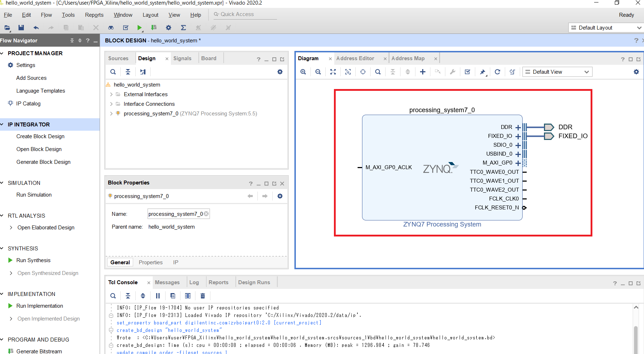Viewport: 644px width, 354px height.
Task: Open Language Templates
Action: pos(41,91)
